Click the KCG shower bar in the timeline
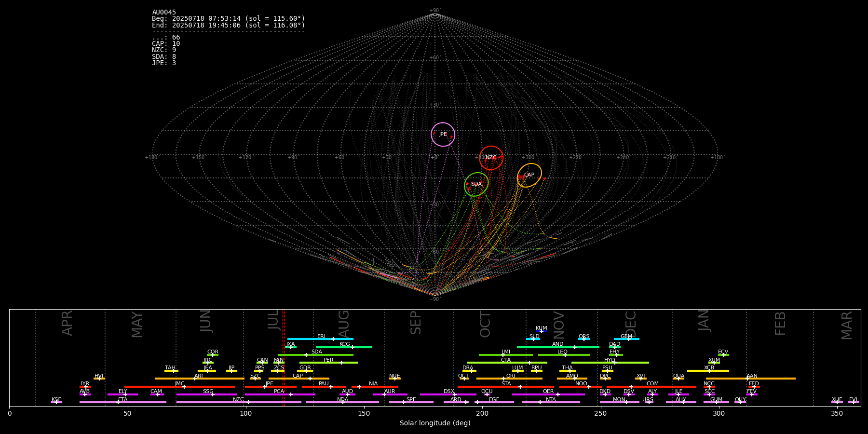The image size is (868, 434). tap(344, 347)
